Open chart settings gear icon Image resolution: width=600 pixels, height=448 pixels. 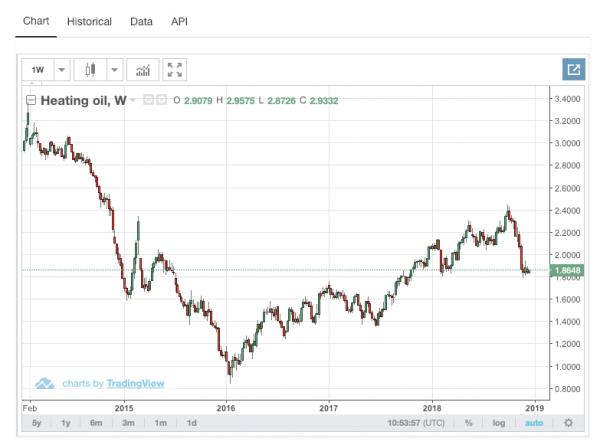(568, 424)
